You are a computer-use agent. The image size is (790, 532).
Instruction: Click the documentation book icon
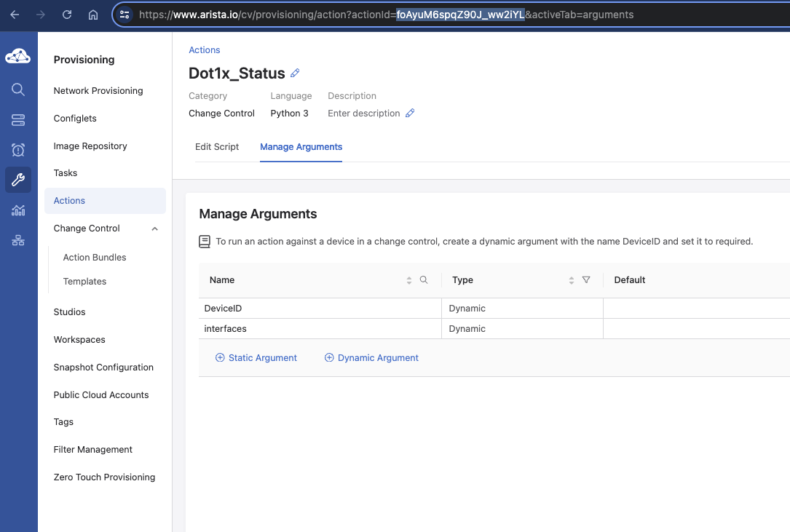click(x=205, y=242)
